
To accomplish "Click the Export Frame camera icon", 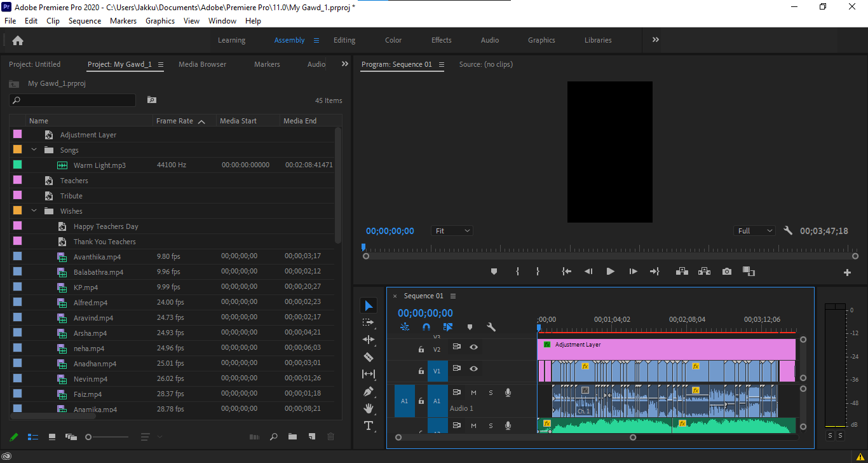I will pos(727,272).
